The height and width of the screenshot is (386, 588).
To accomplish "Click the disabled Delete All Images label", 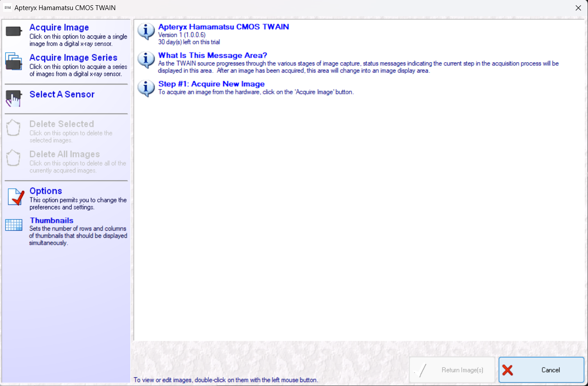I will (64, 154).
